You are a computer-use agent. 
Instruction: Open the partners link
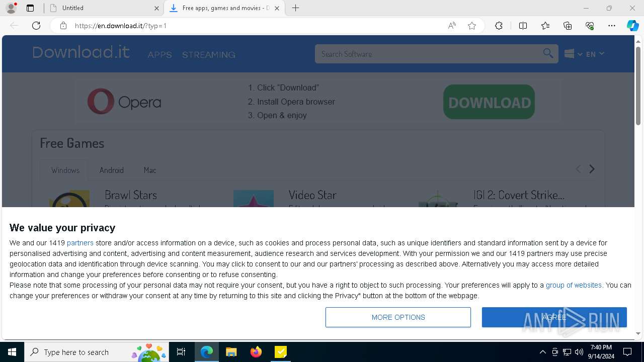pyautogui.click(x=80, y=243)
